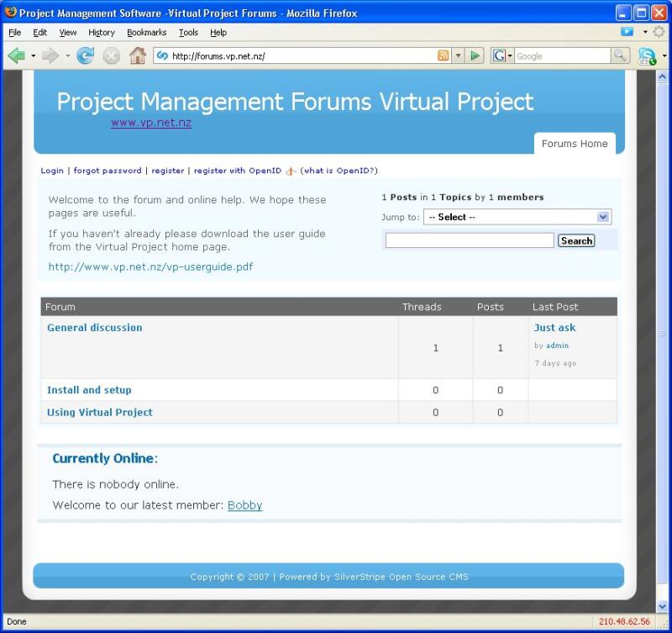Visit the General discussion forum
Viewport: 672px width, 633px height.
click(x=94, y=327)
